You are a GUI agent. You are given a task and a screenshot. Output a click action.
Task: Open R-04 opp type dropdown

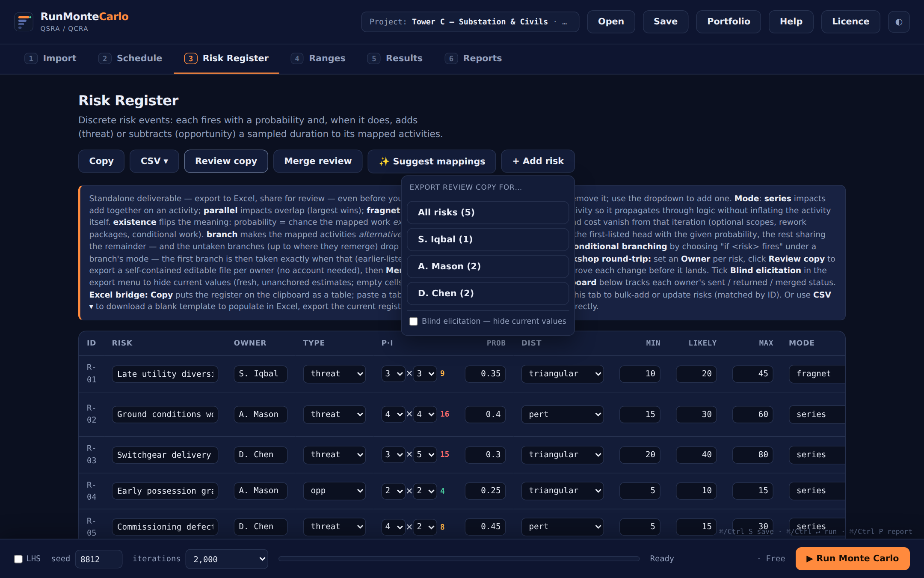pyautogui.click(x=335, y=491)
